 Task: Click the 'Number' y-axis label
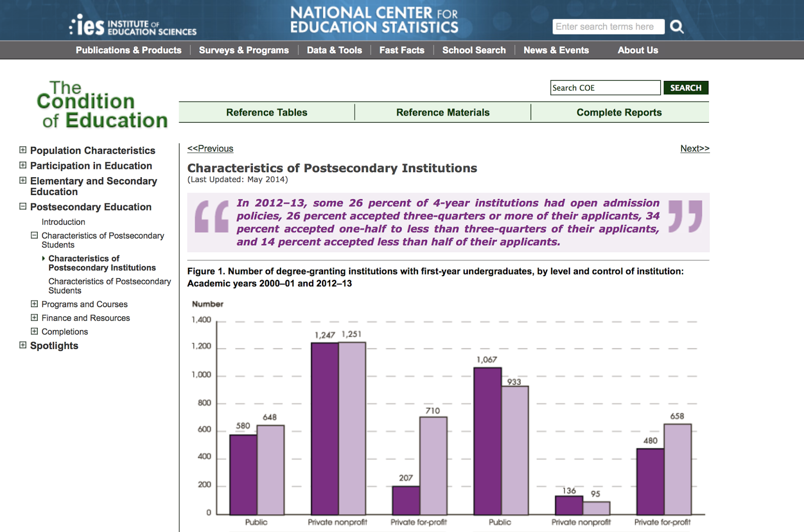208,304
